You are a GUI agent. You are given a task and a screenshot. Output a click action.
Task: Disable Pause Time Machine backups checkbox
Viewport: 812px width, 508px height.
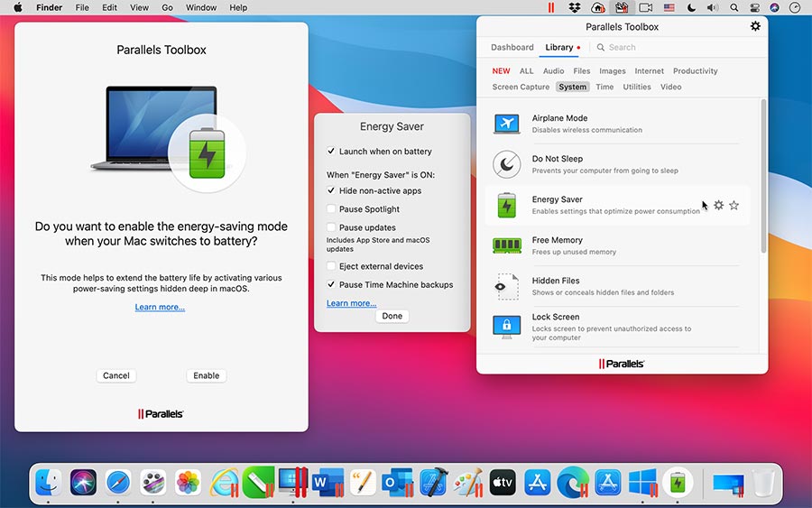[331, 285]
